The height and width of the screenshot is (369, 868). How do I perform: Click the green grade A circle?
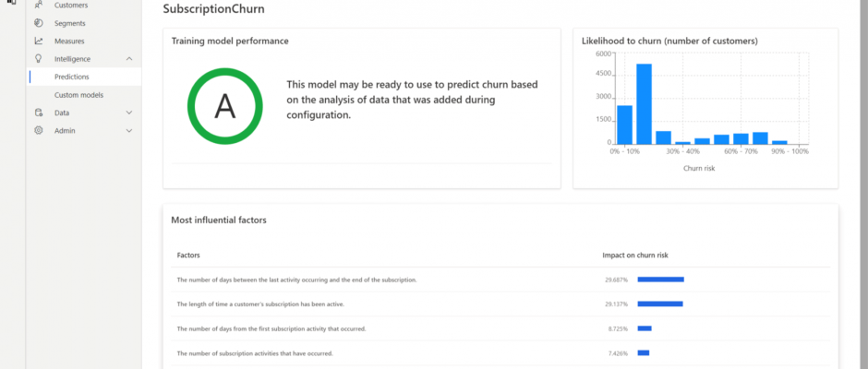224,107
